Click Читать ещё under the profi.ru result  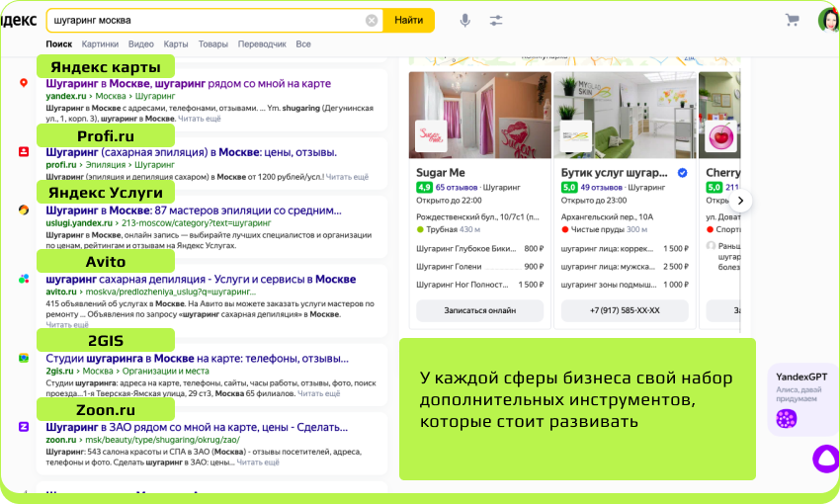347,177
